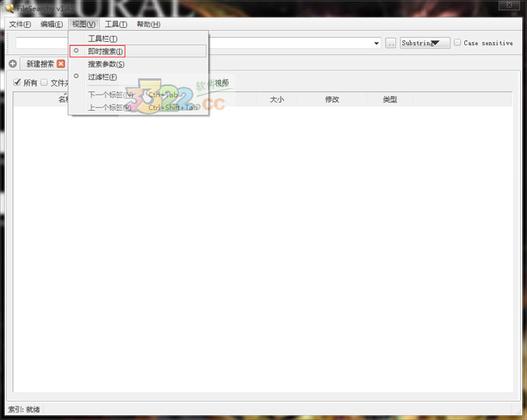Toggle 即时搜索(I) option
Image resolution: width=527 pixels, height=420 pixels.
coord(138,51)
